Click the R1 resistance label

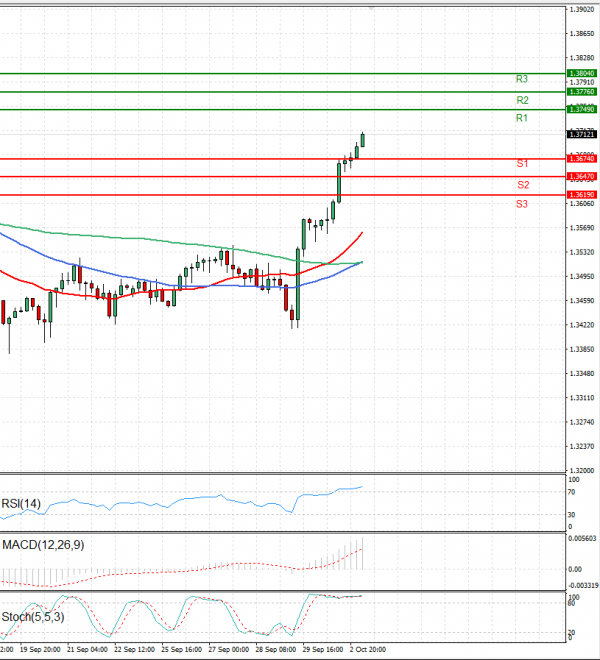point(522,118)
